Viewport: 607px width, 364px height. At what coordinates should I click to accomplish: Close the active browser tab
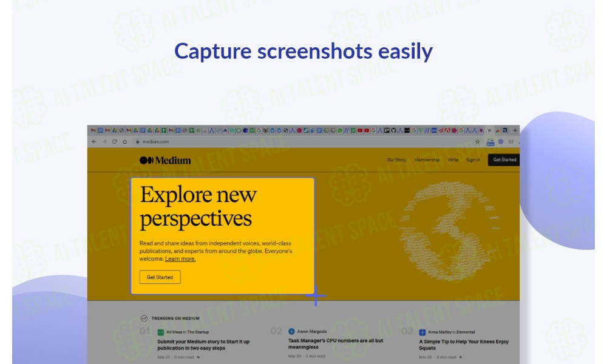click(489, 130)
